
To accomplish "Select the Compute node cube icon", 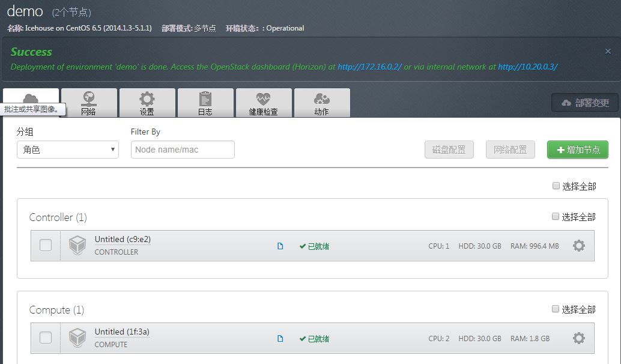I will (77, 338).
